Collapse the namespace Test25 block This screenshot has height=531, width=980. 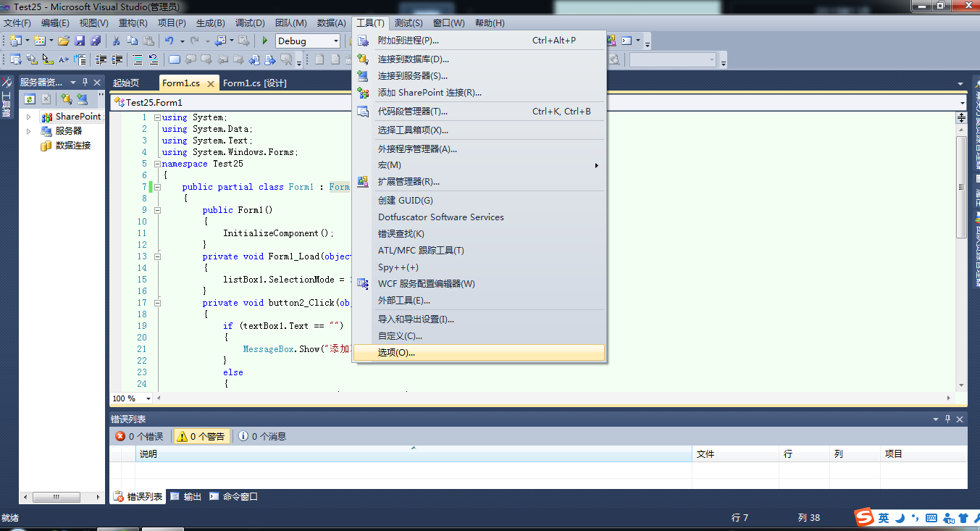(157, 164)
